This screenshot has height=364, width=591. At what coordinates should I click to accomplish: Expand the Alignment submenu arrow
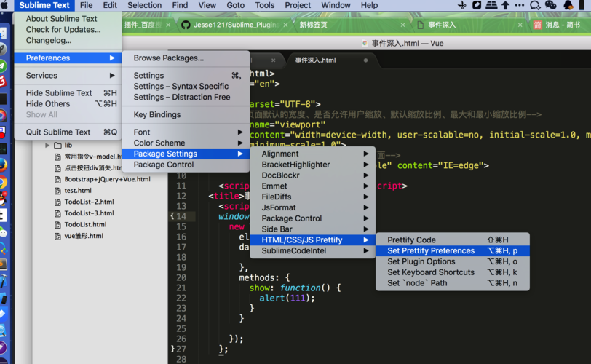[x=366, y=154]
